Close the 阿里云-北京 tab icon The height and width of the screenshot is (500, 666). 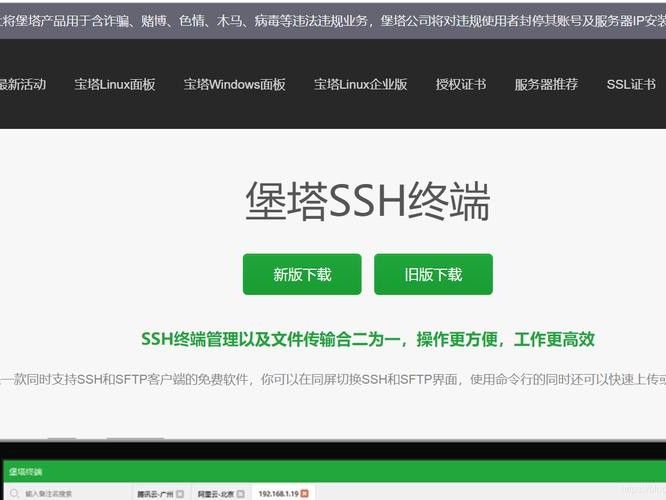241,494
